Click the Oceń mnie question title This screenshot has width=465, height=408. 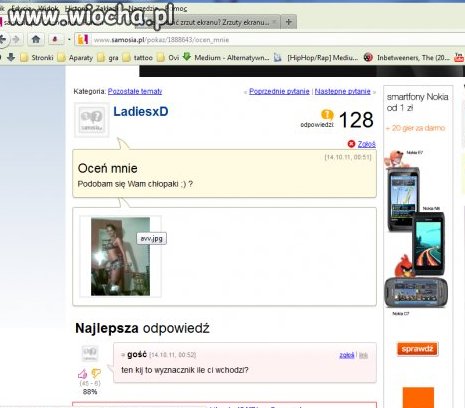click(x=107, y=168)
